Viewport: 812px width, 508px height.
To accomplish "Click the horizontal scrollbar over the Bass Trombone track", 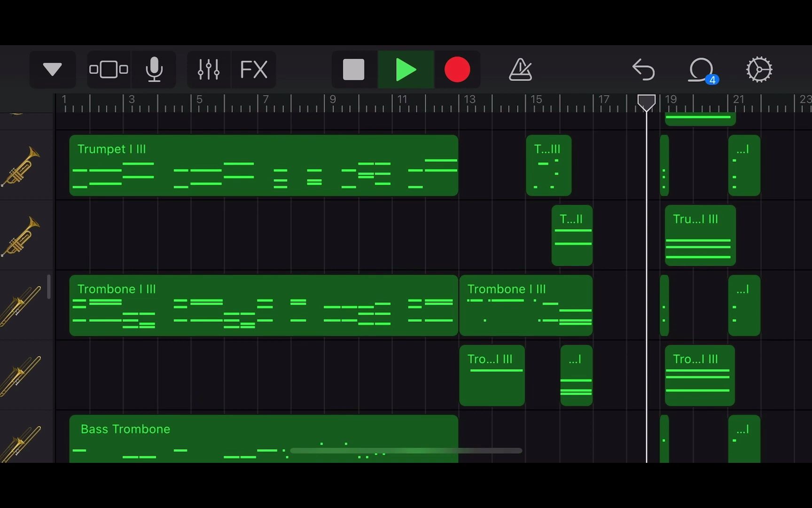I will pos(406,451).
